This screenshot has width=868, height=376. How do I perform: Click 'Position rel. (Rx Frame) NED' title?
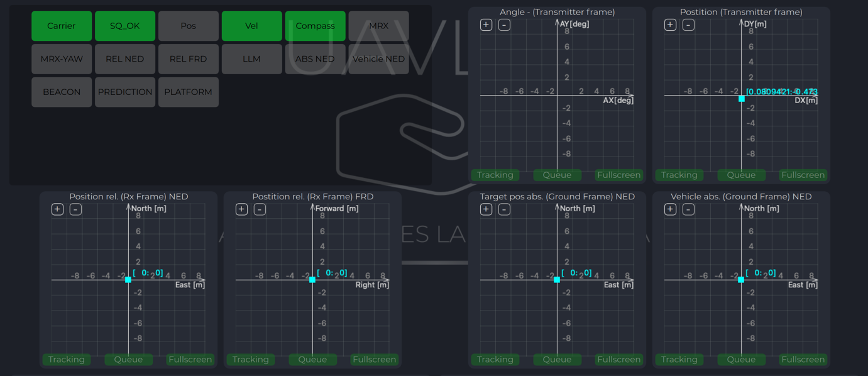129,197
